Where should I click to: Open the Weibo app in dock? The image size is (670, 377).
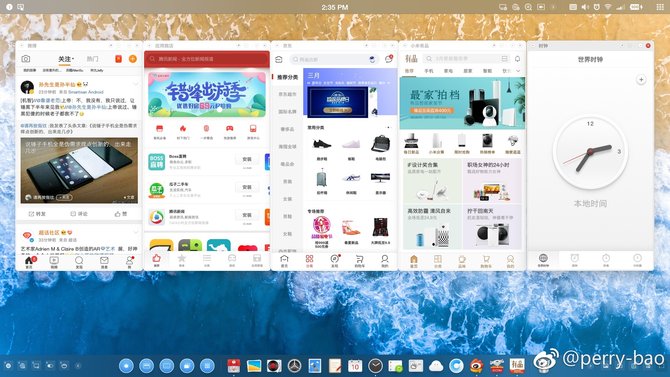pos(476,366)
